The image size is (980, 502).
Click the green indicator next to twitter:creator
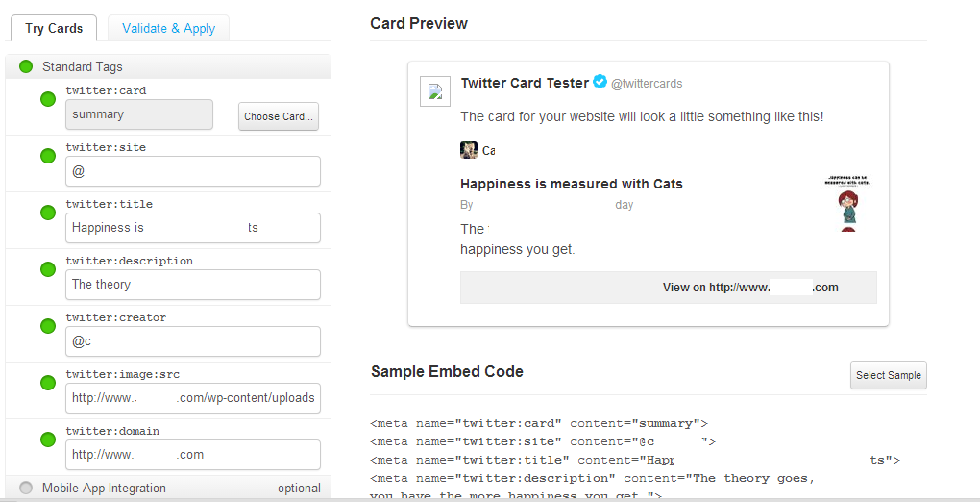point(48,326)
